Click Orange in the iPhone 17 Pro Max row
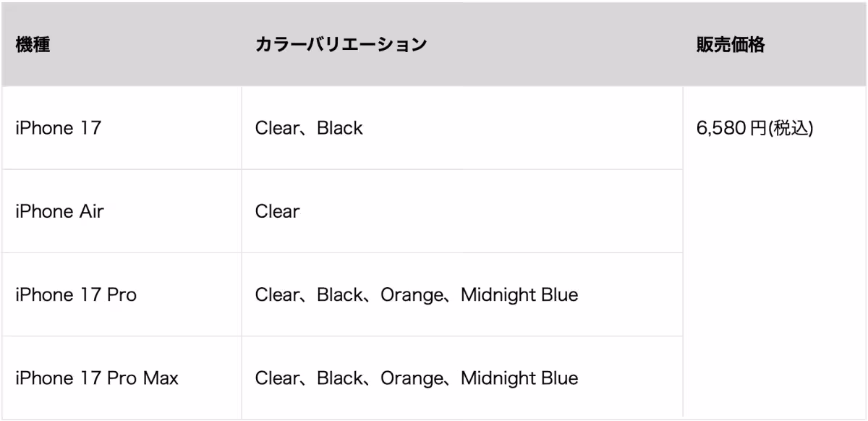The image size is (868, 421). [410, 378]
